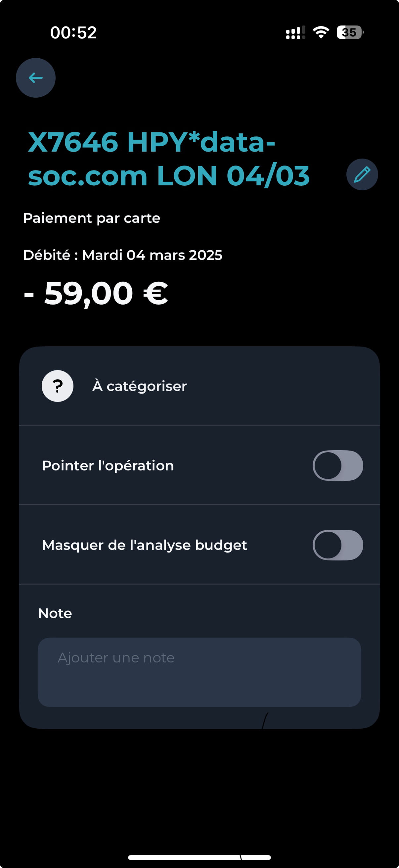Focus the note text area
The width and height of the screenshot is (399, 868).
(x=199, y=677)
